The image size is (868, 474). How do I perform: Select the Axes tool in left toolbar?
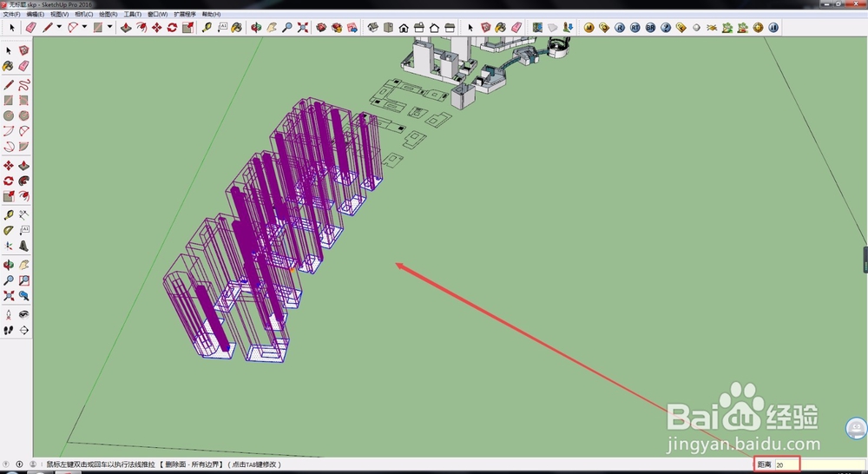click(9, 246)
